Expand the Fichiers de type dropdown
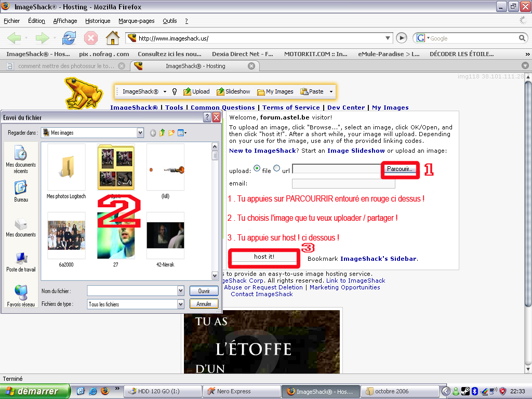The width and height of the screenshot is (532, 399). 181,304
